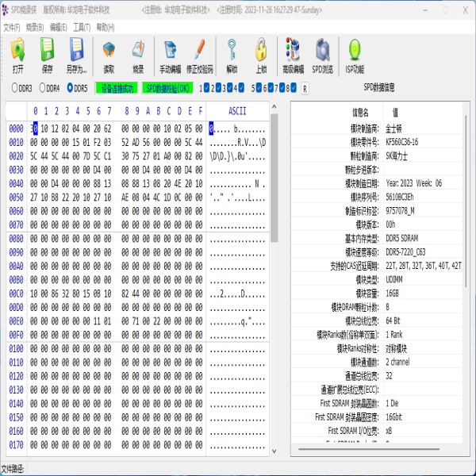Viewport: 476px width, 476px height.
Task: Open the 工具(T) menu
Action: tap(82, 28)
